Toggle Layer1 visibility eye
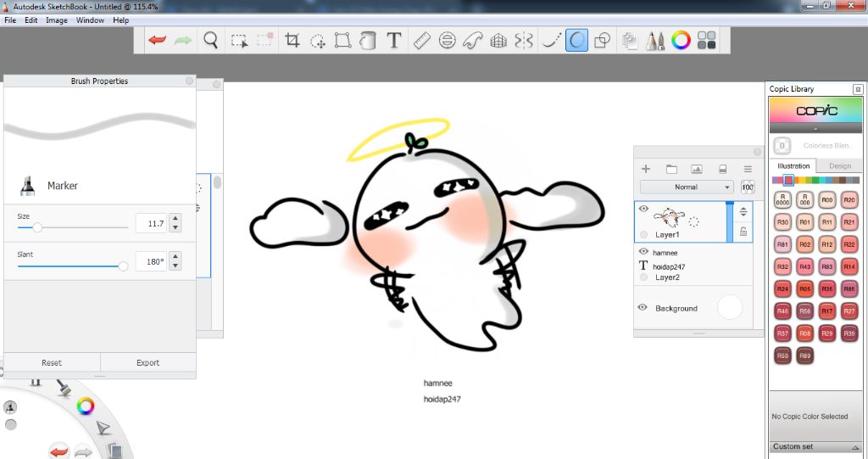 tap(643, 209)
